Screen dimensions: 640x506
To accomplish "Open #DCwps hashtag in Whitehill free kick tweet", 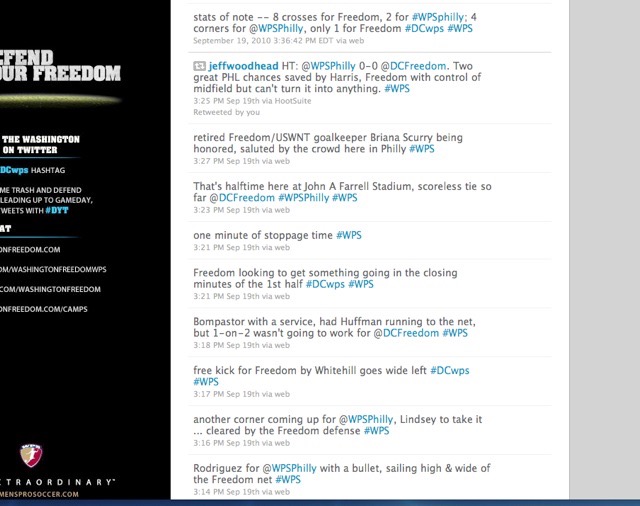I will coord(450,371).
